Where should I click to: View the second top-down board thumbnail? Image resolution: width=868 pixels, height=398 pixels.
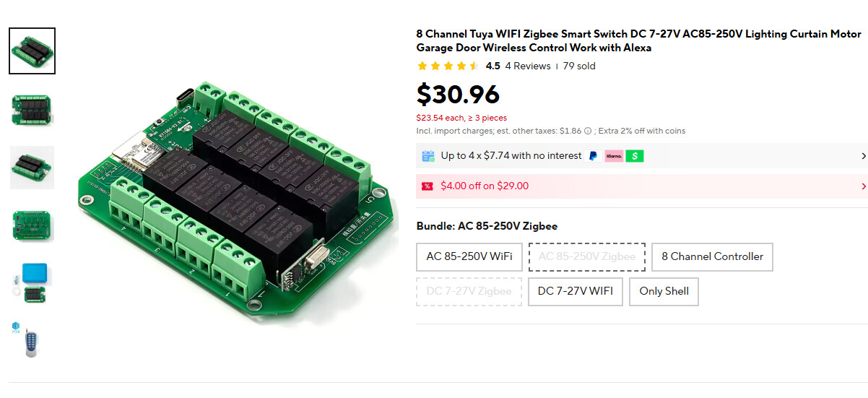(x=32, y=109)
